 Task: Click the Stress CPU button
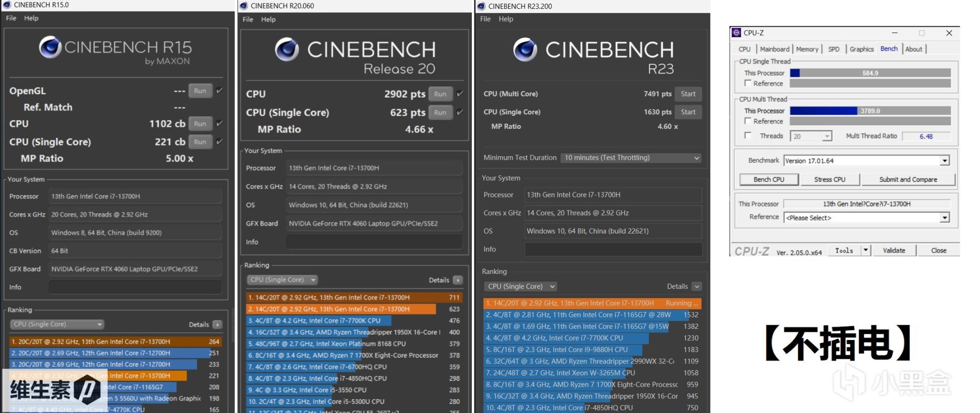(x=830, y=179)
